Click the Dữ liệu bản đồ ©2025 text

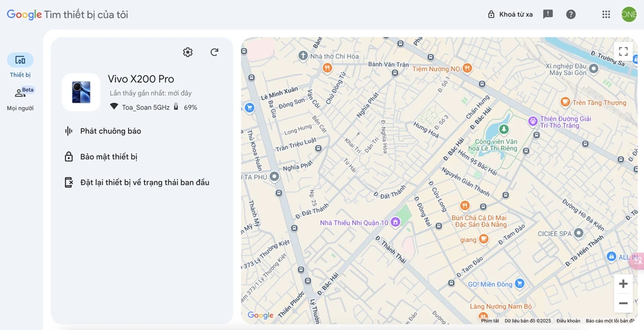coord(528,320)
